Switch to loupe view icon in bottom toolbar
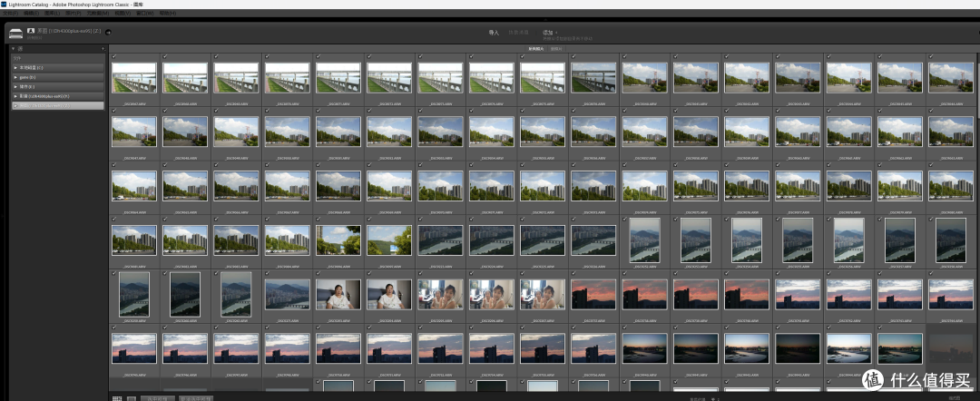The image size is (980, 401). [x=132, y=398]
